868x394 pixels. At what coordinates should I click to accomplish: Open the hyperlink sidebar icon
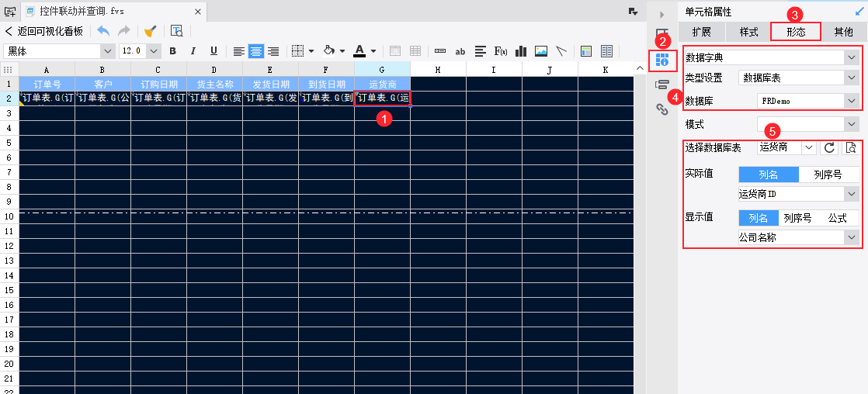point(662,109)
